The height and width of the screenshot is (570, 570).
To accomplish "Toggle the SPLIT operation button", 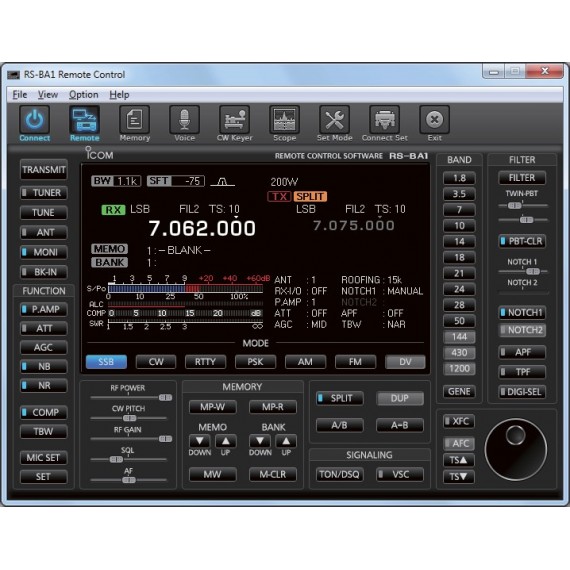I will click(340, 398).
